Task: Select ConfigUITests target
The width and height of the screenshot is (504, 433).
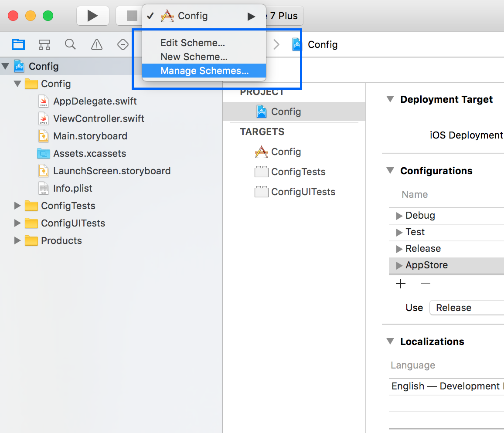Action: click(x=294, y=192)
